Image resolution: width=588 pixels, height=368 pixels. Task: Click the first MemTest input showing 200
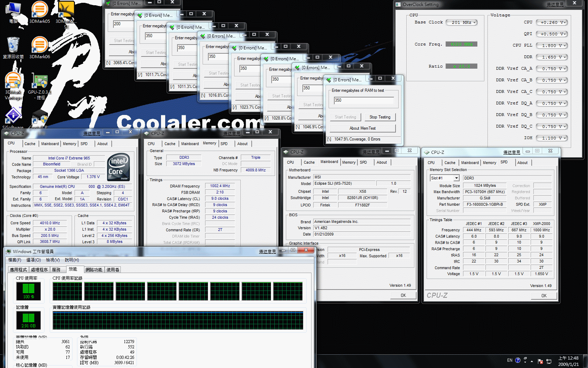tap(123, 24)
